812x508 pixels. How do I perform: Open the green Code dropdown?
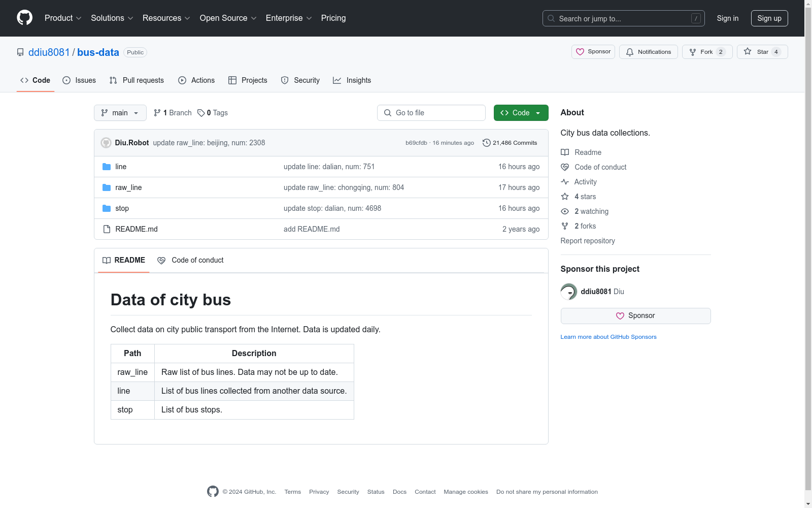[x=521, y=113]
